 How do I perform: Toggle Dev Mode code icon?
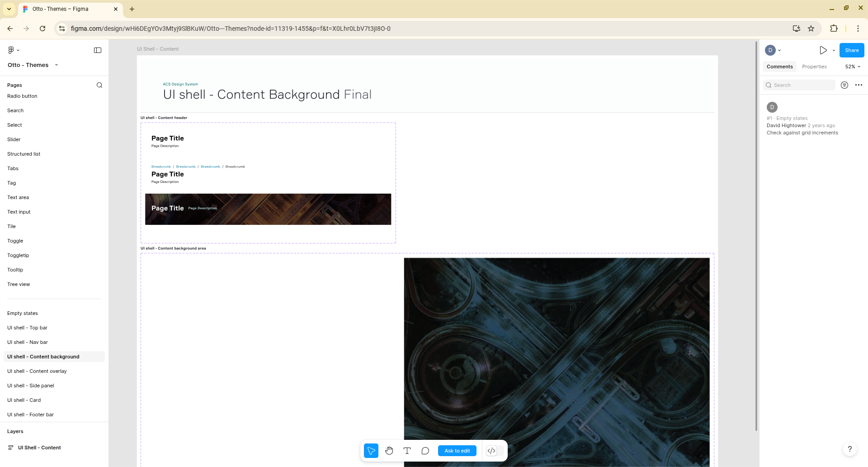click(491, 451)
